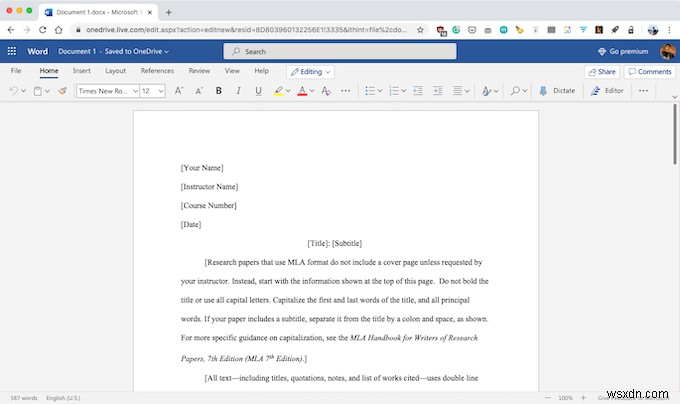This screenshot has width=680, height=404.
Task: Click the Grow Font icon
Action: [x=179, y=91]
